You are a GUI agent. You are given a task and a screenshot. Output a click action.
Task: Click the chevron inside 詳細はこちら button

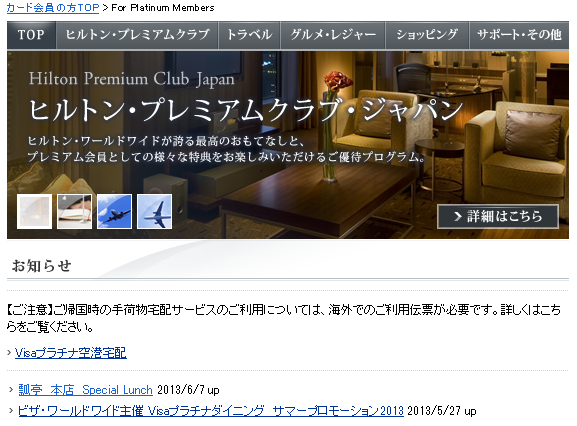(457, 216)
